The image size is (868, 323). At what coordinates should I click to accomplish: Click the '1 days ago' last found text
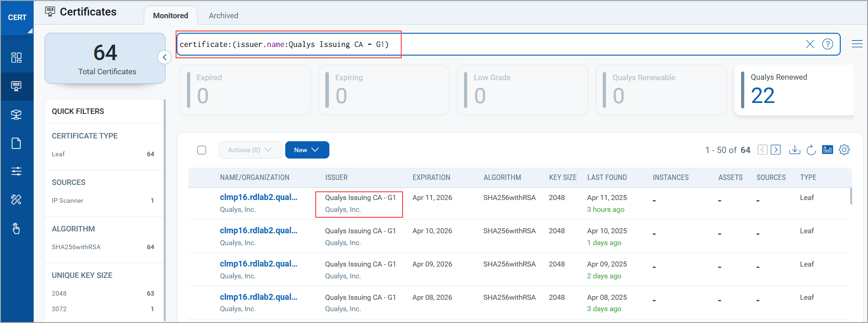coord(604,243)
